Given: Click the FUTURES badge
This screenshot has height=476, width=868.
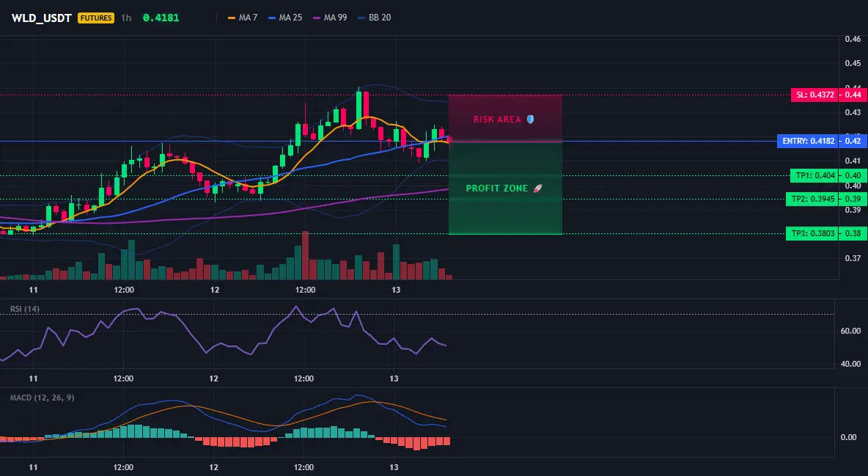Looking at the screenshot, I should pos(96,18).
